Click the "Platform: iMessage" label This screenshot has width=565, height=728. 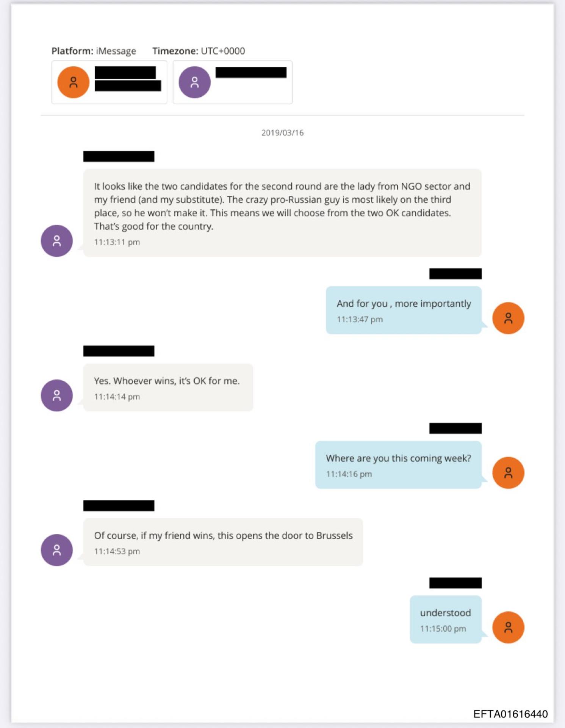coord(94,51)
